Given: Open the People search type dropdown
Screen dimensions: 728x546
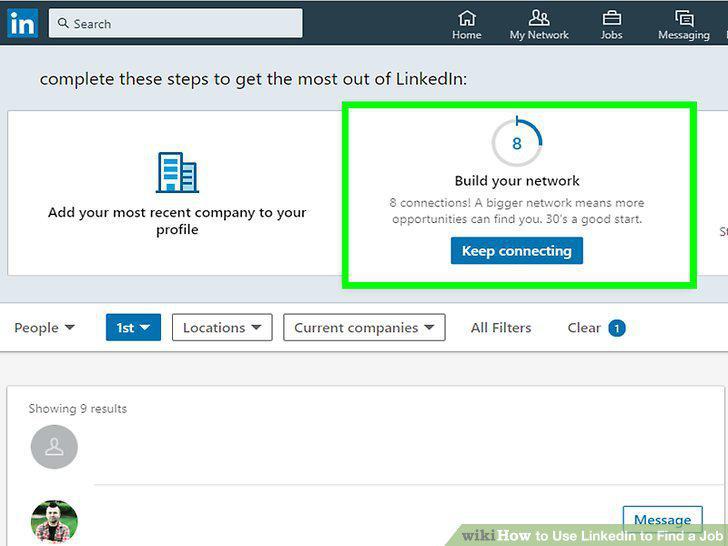Looking at the screenshot, I should tap(44, 328).
